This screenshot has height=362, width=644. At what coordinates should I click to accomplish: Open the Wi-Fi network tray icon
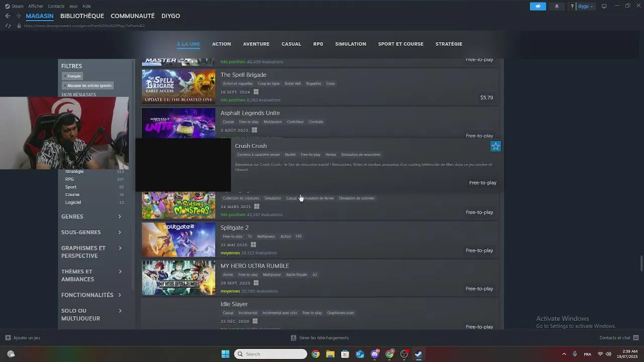pos(600,354)
